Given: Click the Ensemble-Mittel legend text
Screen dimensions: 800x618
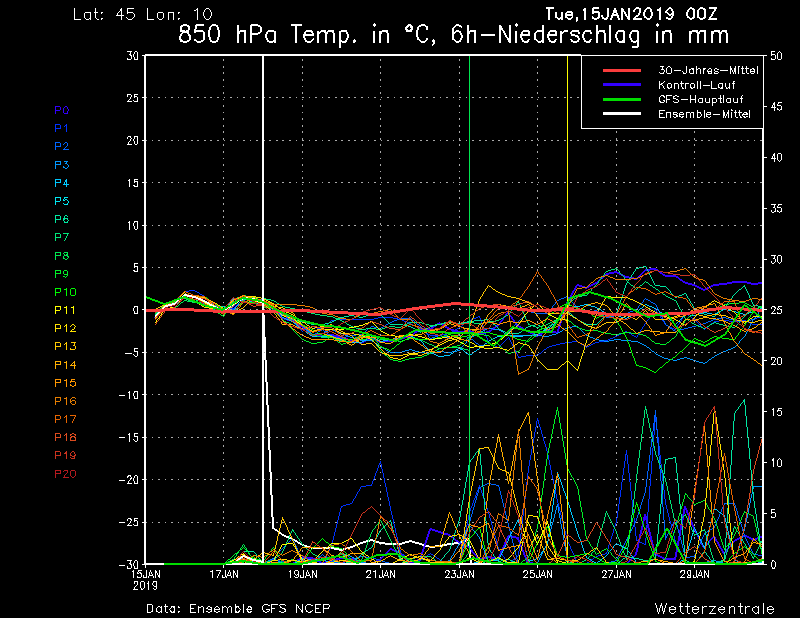Looking at the screenshot, I should click(x=705, y=114).
